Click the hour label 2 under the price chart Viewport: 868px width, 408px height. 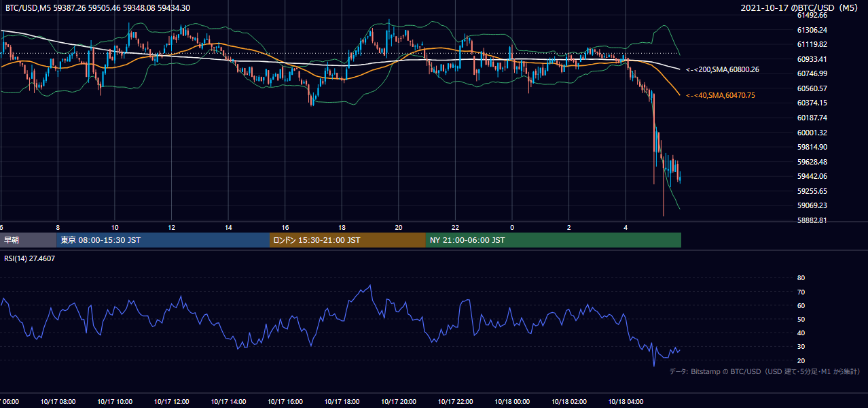click(569, 227)
